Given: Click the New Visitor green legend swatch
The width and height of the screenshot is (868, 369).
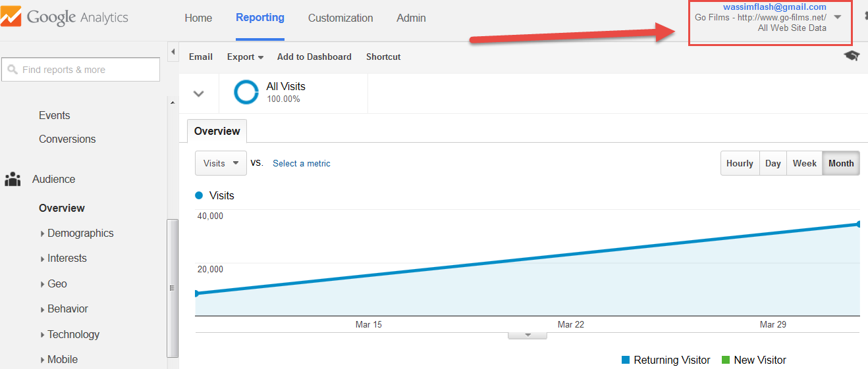Looking at the screenshot, I should coord(726,360).
